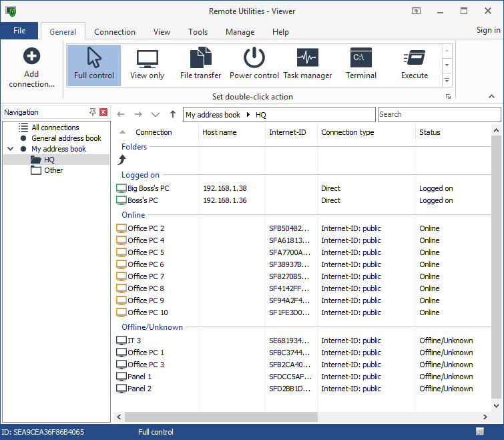Image resolution: width=504 pixels, height=440 pixels.
Task: Click the Offline/Unknown group header
Action: (x=152, y=327)
